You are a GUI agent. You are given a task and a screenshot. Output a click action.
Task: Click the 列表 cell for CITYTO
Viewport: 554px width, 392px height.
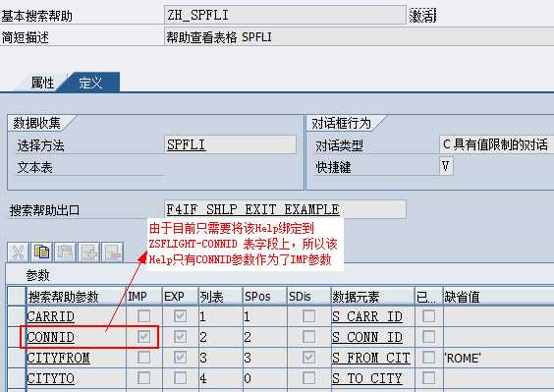[x=221, y=378]
